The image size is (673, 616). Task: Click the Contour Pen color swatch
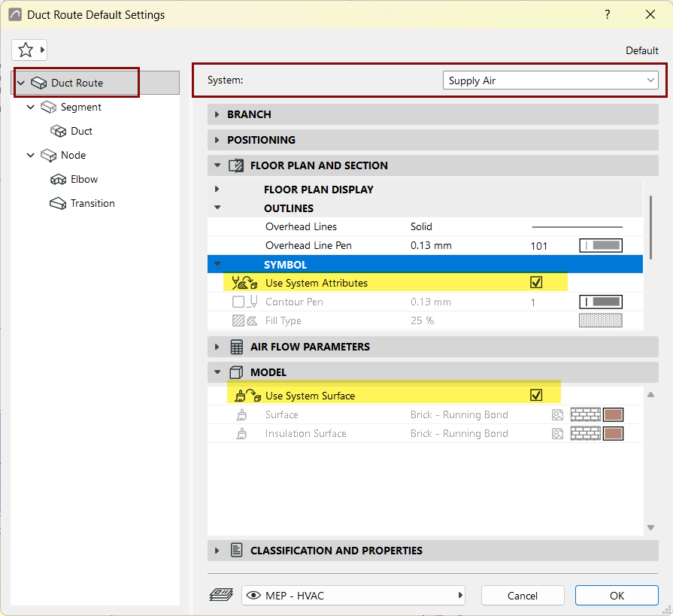[x=601, y=302]
